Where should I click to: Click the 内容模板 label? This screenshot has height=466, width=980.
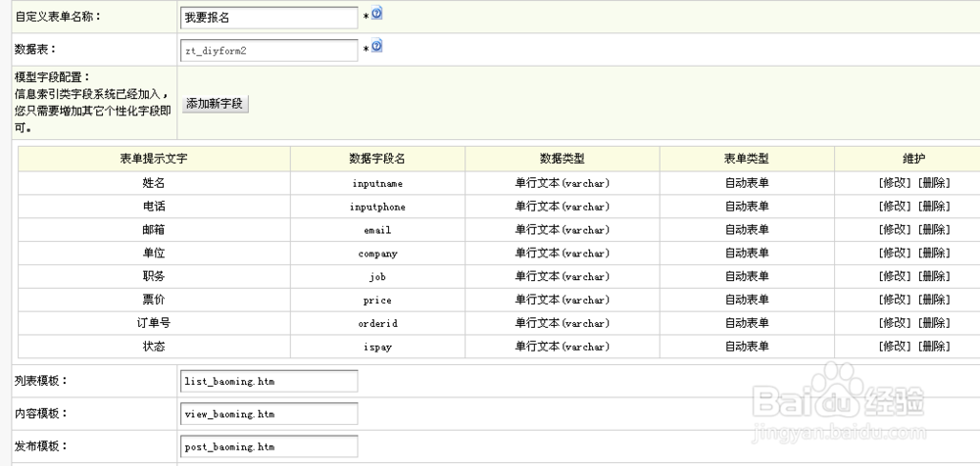(x=41, y=413)
